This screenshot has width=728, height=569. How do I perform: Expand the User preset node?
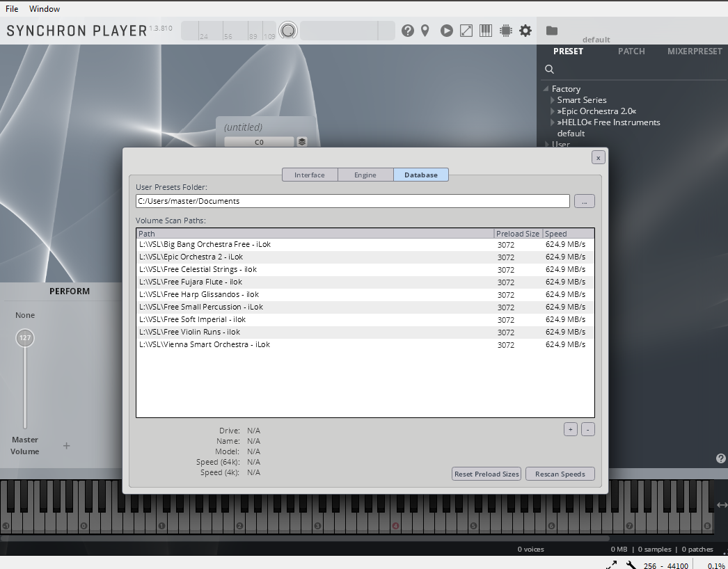(x=547, y=145)
